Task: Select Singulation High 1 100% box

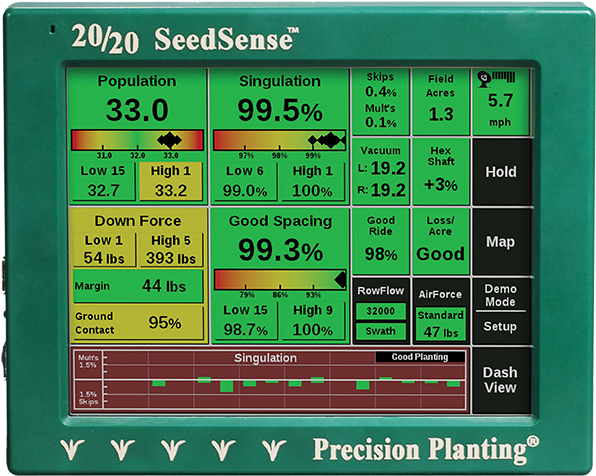Action: pyautogui.click(x=312, y=181)
